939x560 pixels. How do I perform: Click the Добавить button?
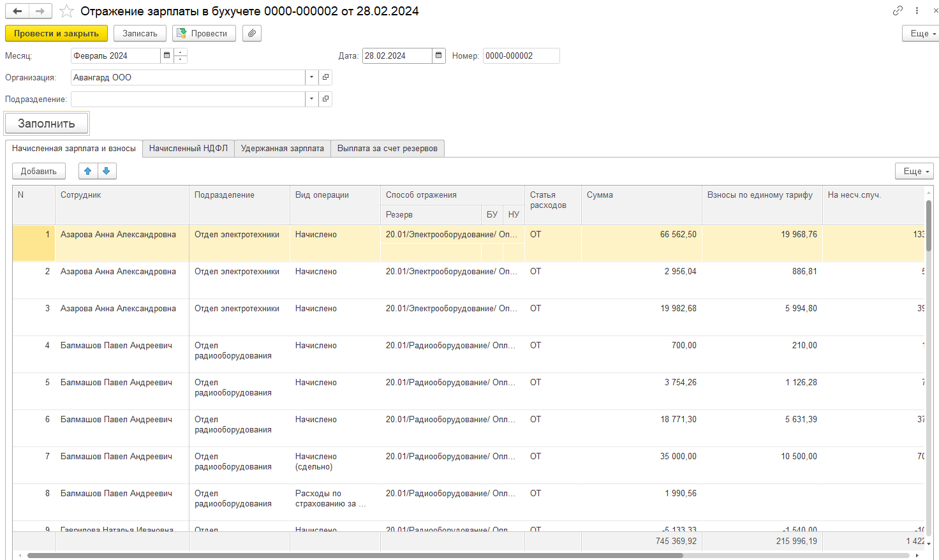point(39,171)
